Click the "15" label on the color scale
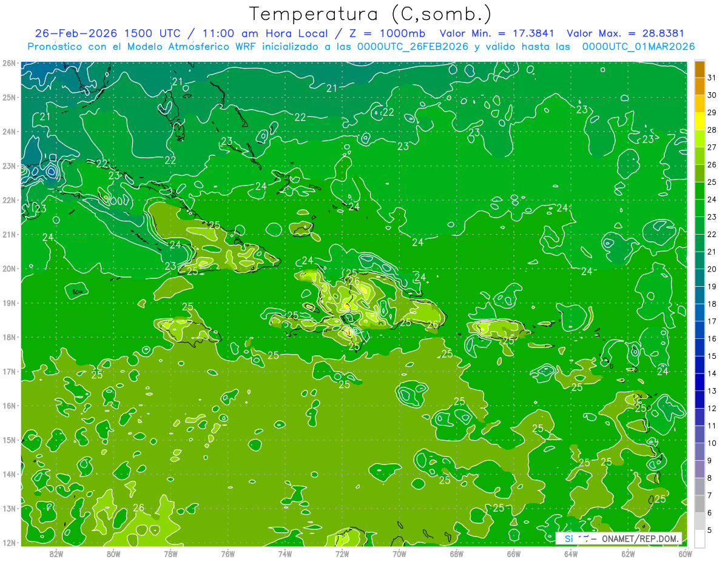Screen dimensions: 728x562 click(712, 356)
